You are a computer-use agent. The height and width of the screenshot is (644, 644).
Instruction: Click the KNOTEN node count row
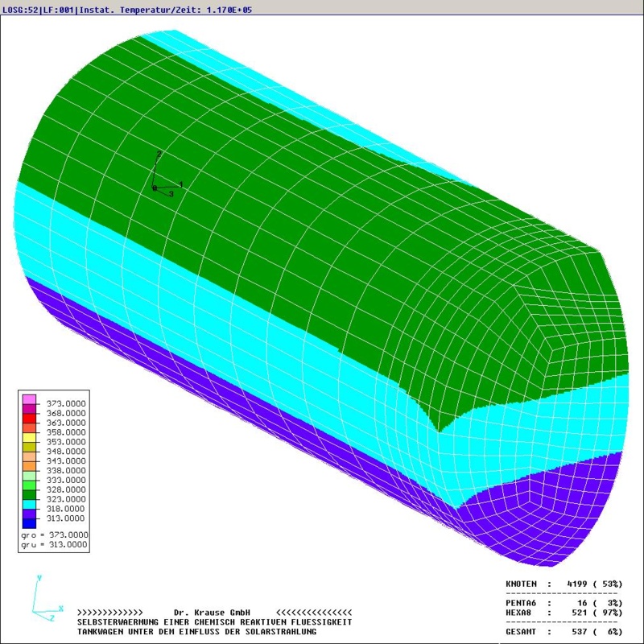[564, 584]
